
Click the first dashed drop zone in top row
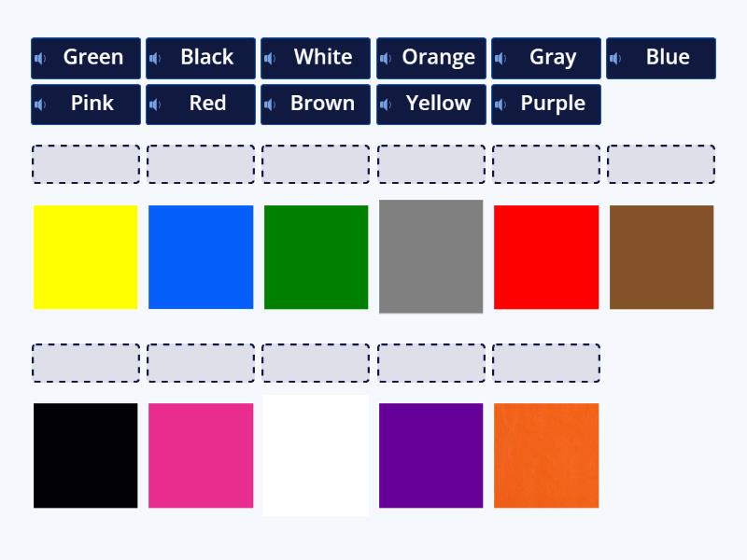click(85, 163)
